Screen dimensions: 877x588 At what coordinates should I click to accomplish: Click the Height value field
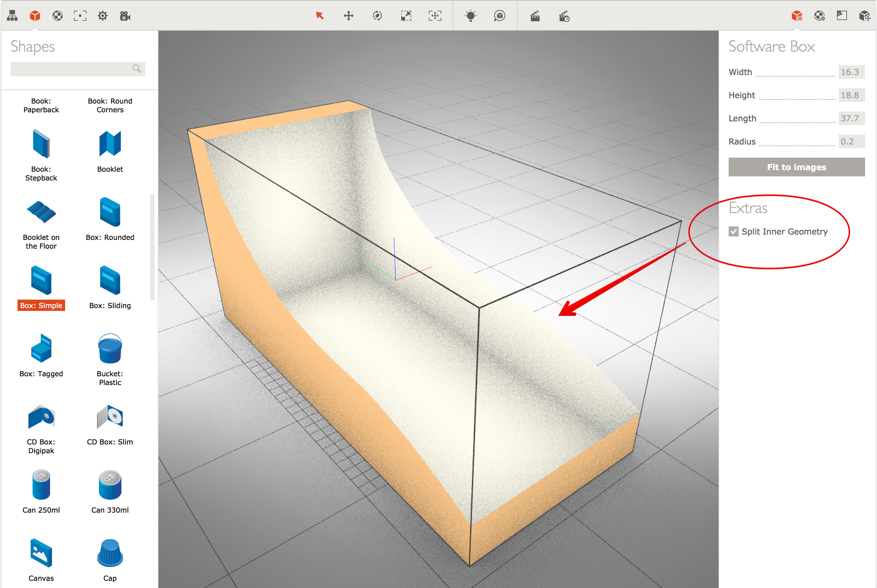coord(851,95)
